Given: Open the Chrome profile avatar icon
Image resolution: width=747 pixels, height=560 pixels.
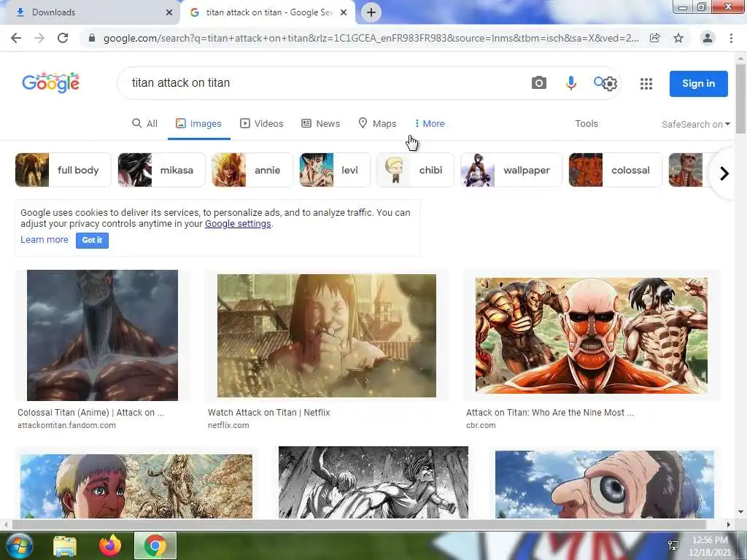Looking at the screenshot, I should coord(708,38).
